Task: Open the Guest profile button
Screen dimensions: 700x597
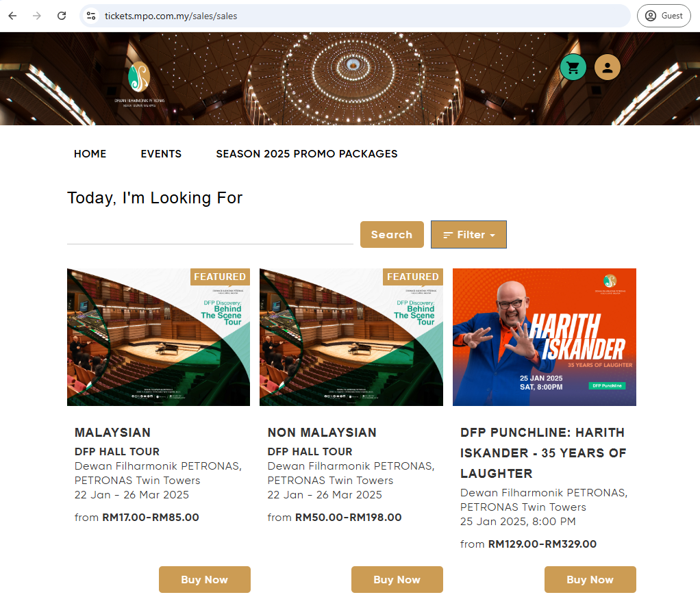Action: pyautogui.click(x=664, y=16)
